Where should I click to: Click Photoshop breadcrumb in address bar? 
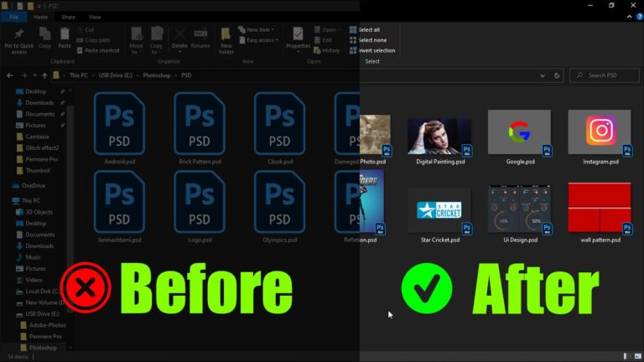click(x=157, y=75)
